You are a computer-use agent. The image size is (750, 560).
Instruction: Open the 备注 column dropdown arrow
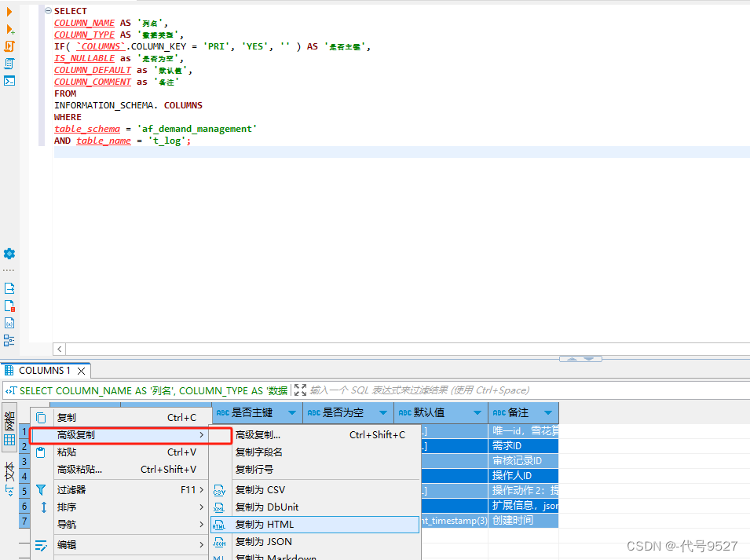click(548, 412)
